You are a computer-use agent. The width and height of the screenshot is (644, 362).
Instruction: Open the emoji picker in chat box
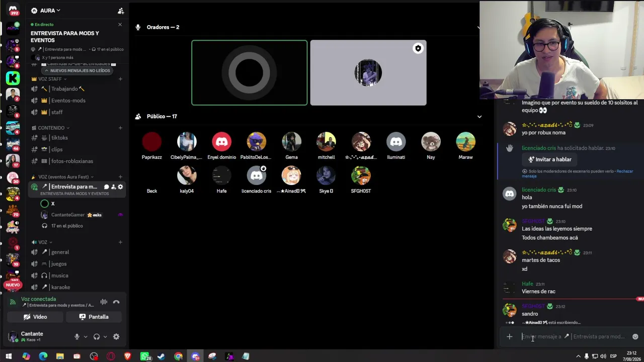tap(635, 337)
